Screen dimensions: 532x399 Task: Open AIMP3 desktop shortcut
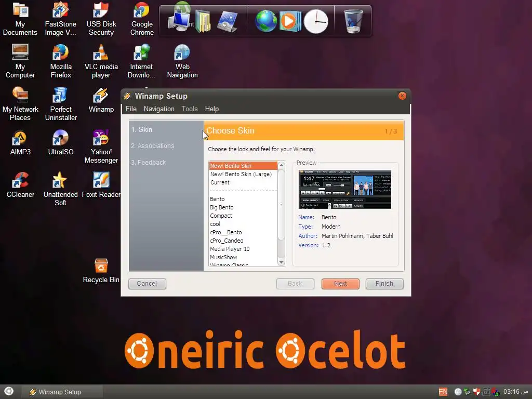coord(20,142)
